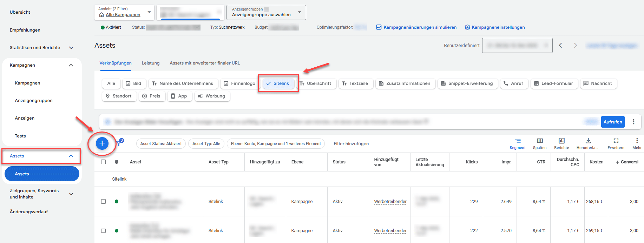644x243 pixels.
Task: Select the App asset chip
Action: (179, 96)
